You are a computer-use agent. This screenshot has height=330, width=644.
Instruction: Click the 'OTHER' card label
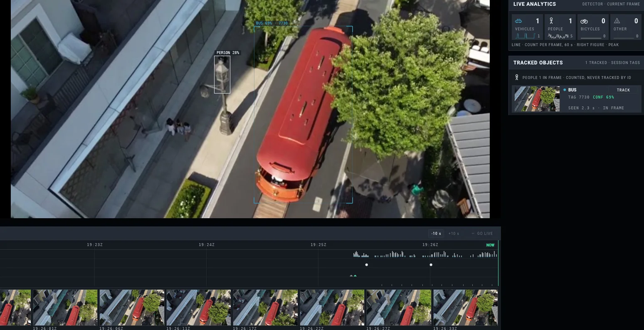tap(620, 29)
